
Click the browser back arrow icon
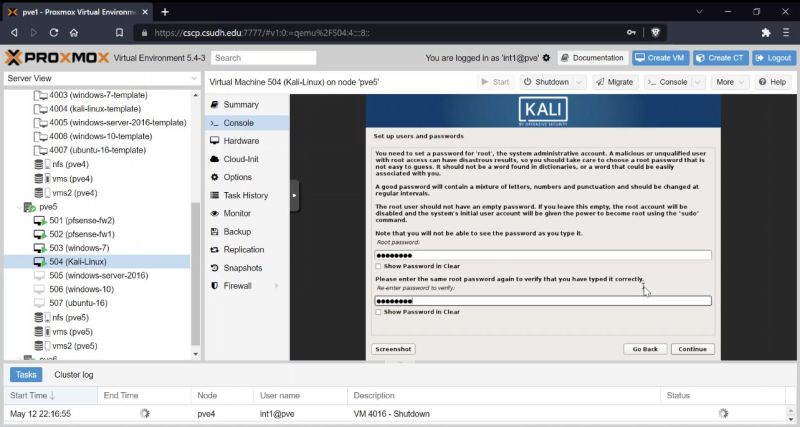pyautogui.click(x=14, y=33)
